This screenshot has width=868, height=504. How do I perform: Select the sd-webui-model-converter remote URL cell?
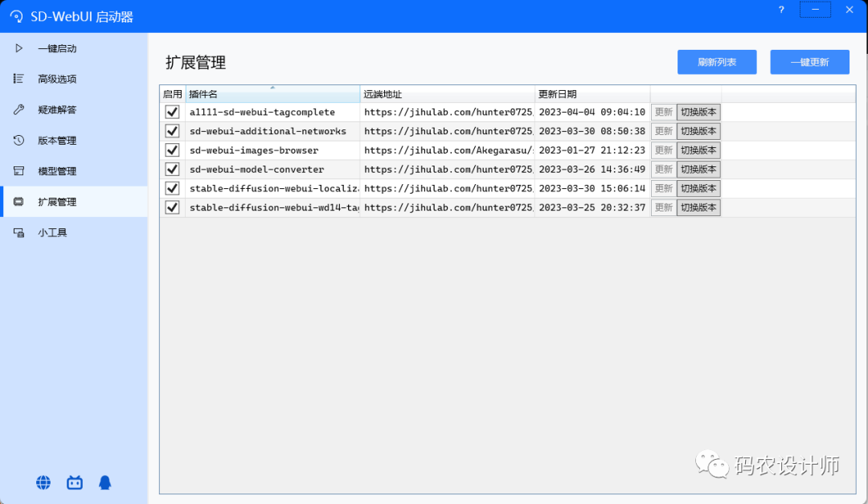pyautogui.click(x=448, y=170)
